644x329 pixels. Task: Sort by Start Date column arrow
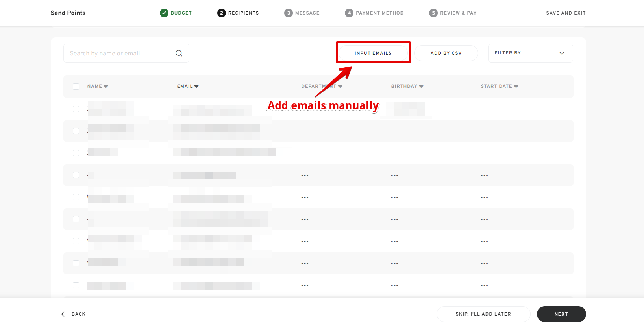pyautogui.click(x=516, y=86)
